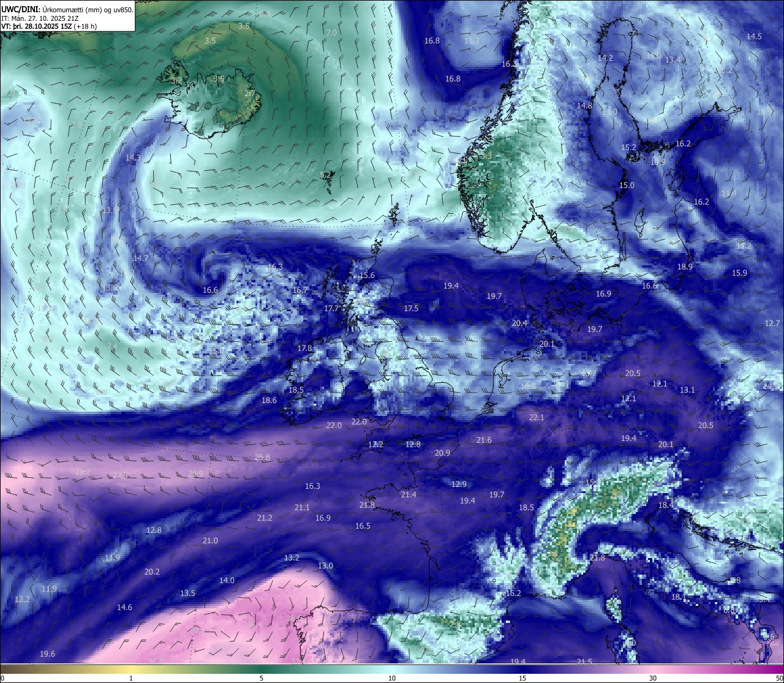Click the 14.6 value map label

(x=124, y=607)
